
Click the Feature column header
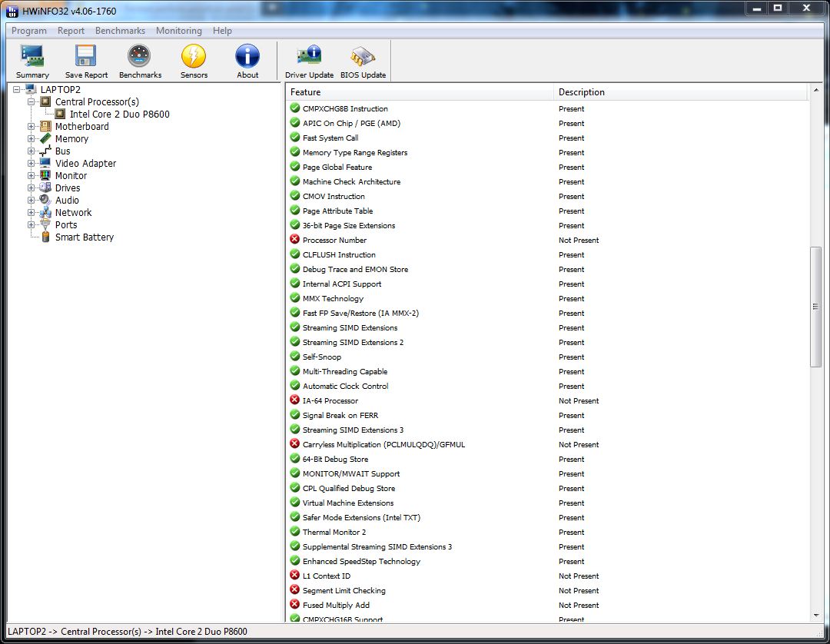(x=419, y=92)
